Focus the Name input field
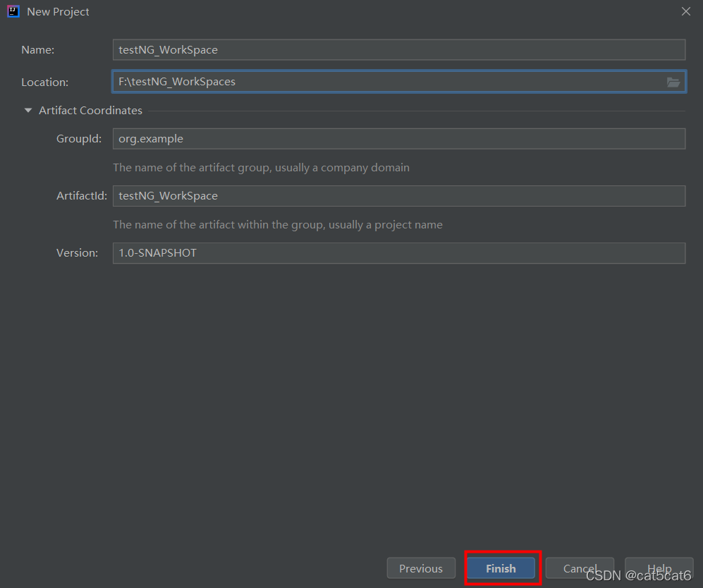This screenshot has width=703, height=588. tap(399, 50)
